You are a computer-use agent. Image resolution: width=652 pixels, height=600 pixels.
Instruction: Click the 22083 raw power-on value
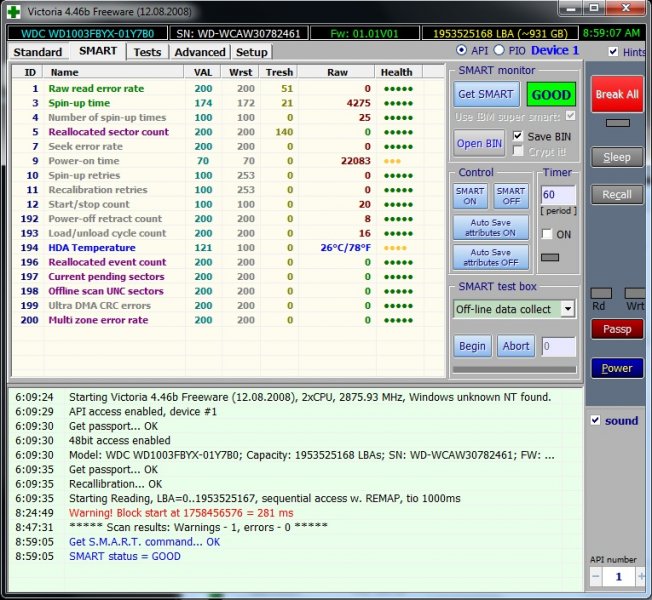pyautogui.click(x=356, y=161)
